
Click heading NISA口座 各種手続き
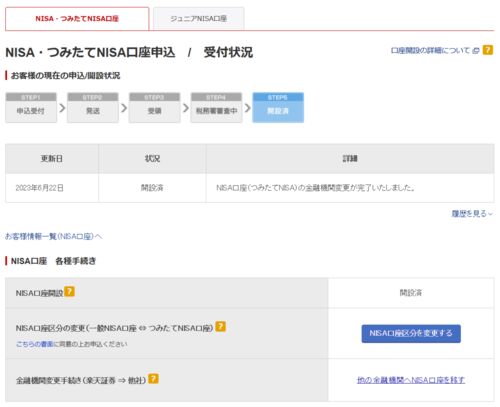coord(53,261)
